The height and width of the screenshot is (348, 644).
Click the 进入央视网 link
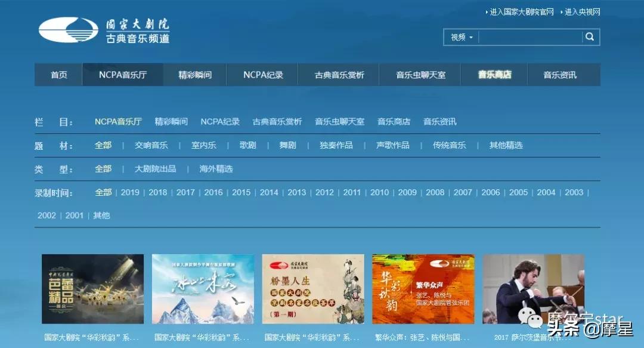582,11
